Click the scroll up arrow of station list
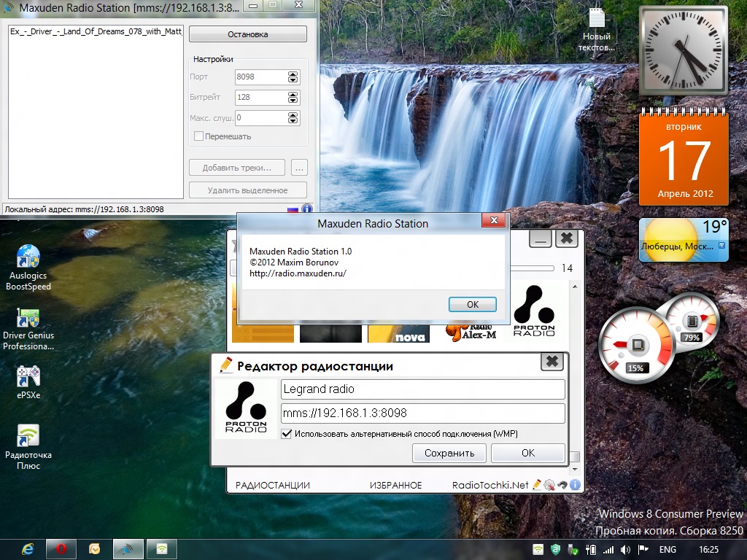747x560 pixels. tap(575, 286)
